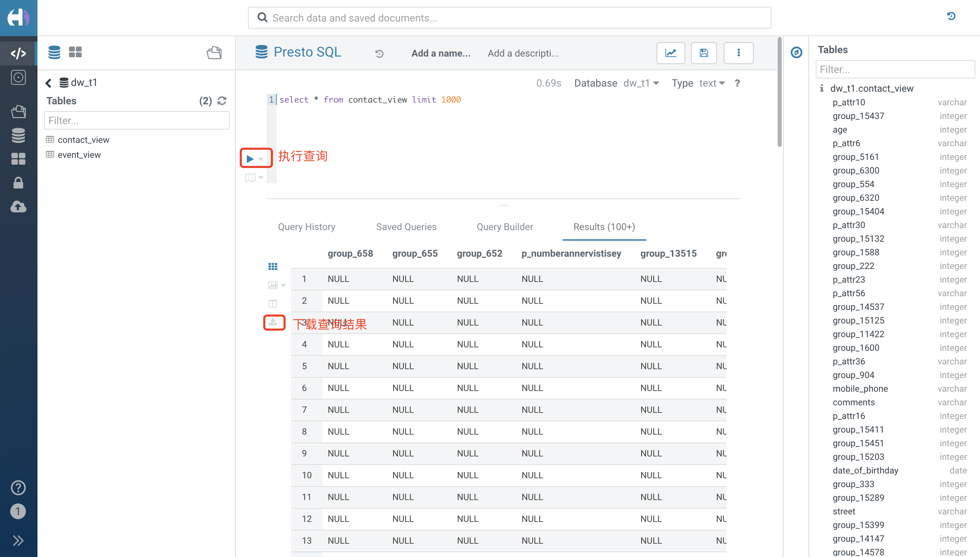Open the explain options dropdown arrow
This screenshot has width=980, height=557.
[x=261, y=178]
